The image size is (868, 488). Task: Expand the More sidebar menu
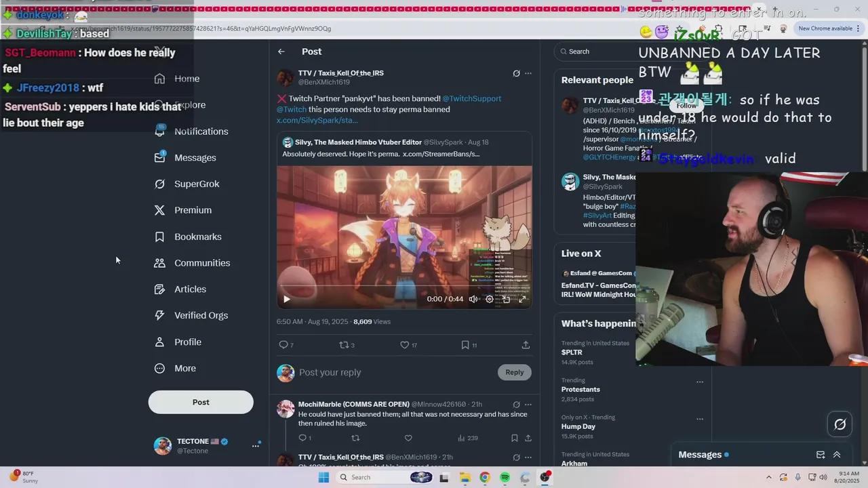(x=175, y=369)
